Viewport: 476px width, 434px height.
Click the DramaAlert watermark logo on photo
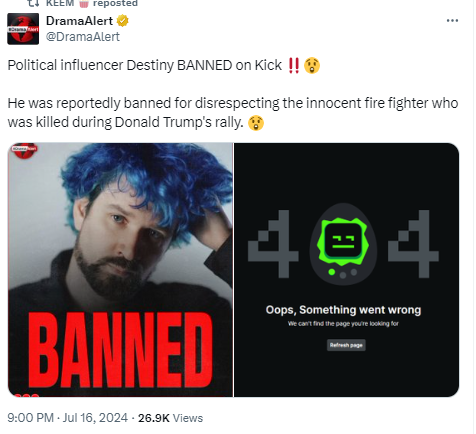coord(24,150)
